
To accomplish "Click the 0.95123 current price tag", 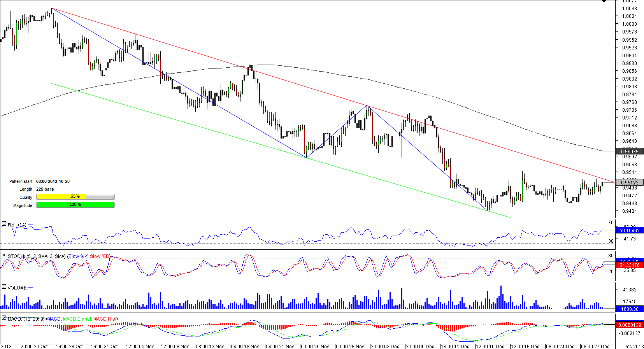I will pos(629,182).
